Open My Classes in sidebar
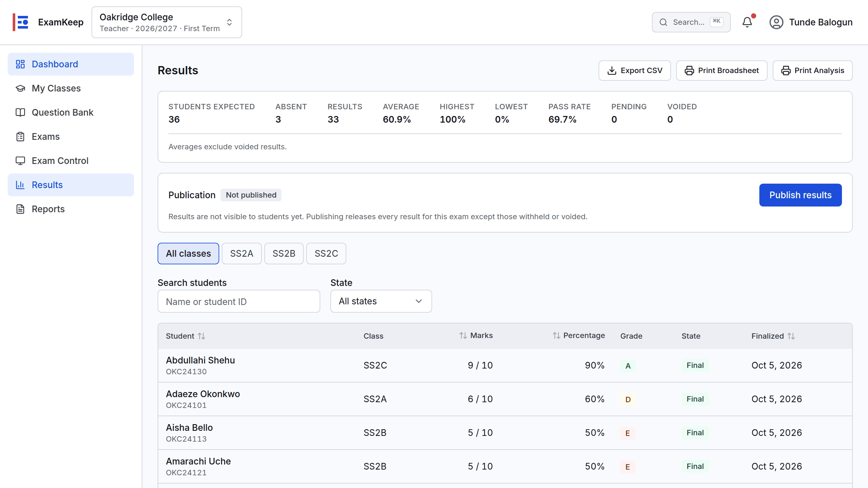 [71, 88]
